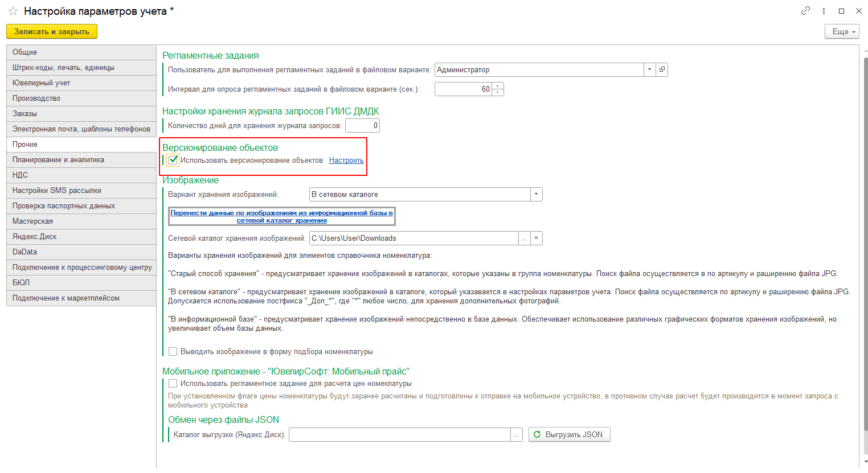Click the Сетевой каталог хранения path field
Screen dimensions: 868x473
click(413, 238)
